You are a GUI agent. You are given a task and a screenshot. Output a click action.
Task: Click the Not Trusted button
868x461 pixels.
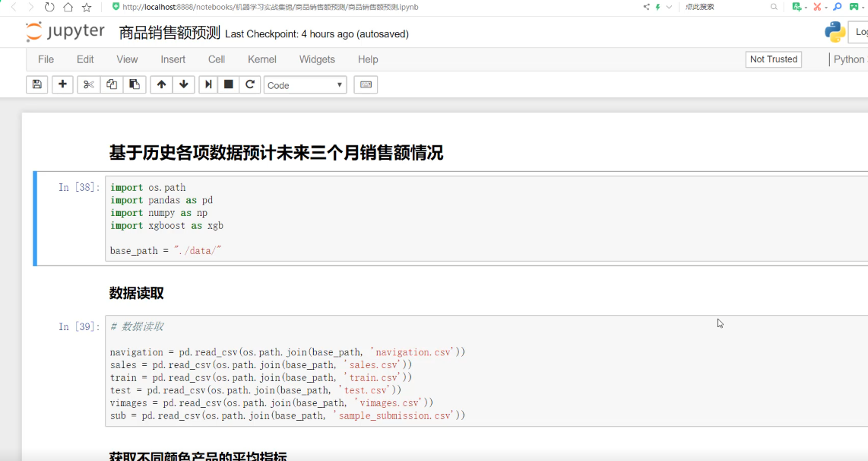pos(773,59)
